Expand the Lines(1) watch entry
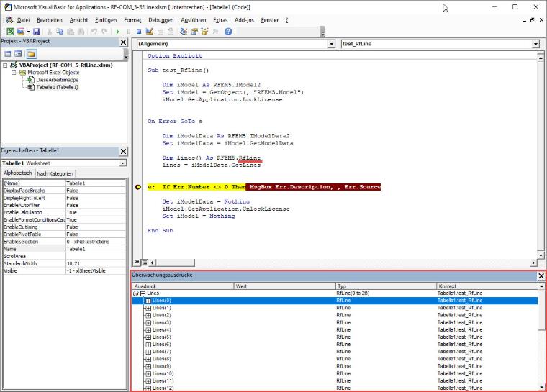 click(x=148, y=308)
